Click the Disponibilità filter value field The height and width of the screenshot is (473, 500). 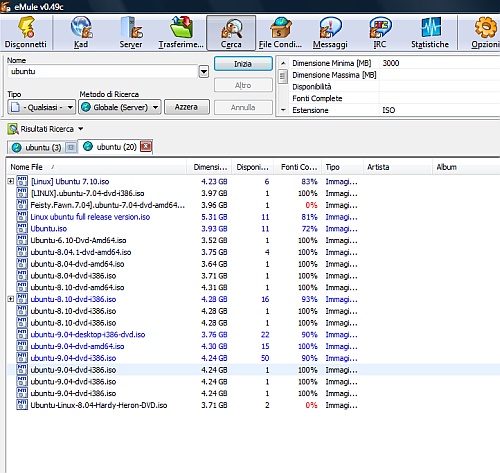click(439, 87)
